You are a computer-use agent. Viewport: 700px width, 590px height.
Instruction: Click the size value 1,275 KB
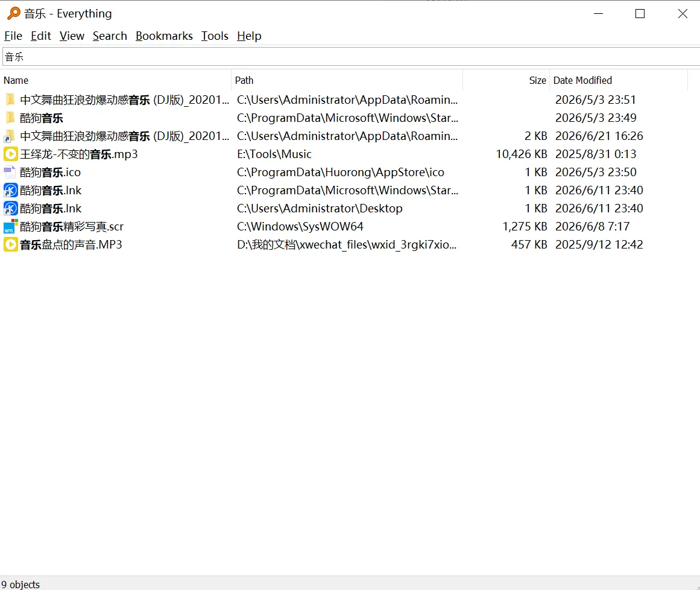[x=525, y=227]
